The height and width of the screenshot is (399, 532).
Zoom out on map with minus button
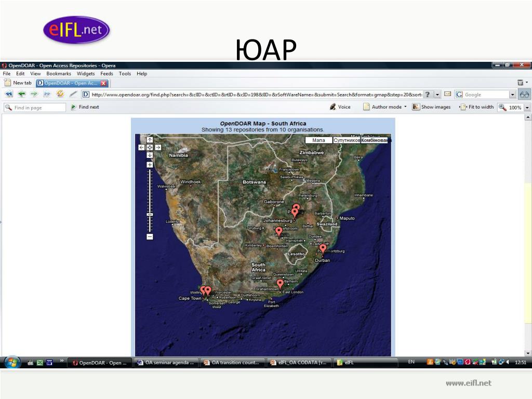click(x=150, y=236)
